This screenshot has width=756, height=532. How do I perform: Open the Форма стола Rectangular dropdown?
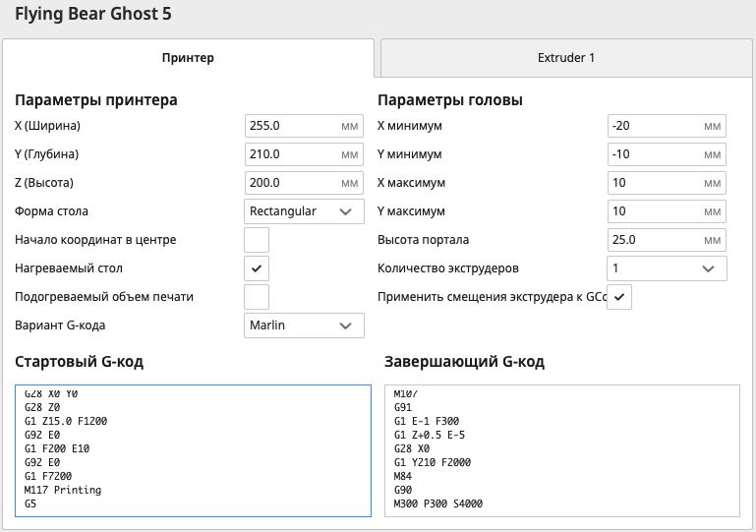304,211
